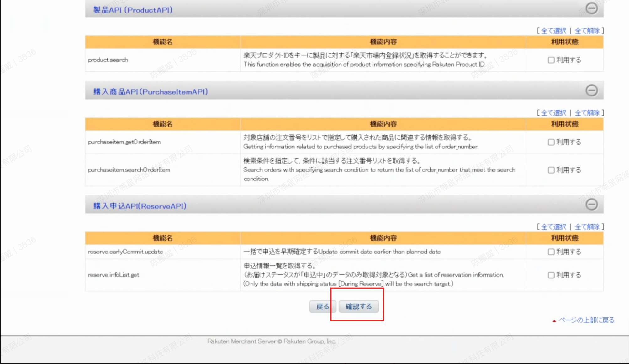The image size is (629, 364).
Task: Click 全て解除 link in PurchaseItemAPI section
Action: (587, 113)
